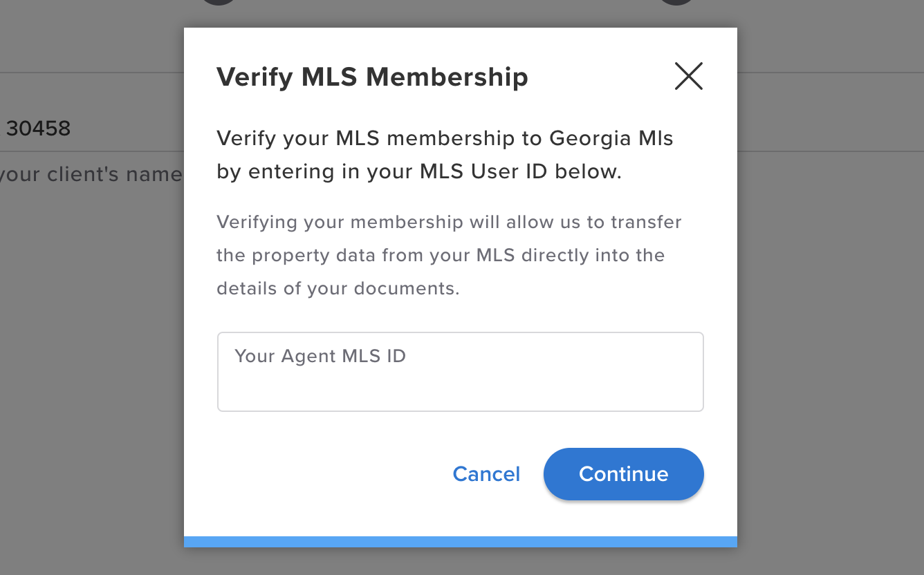Cancel the MLS membership verification
Image resolution: width=924 pixels, height=575 pixels.
[486, 474]
